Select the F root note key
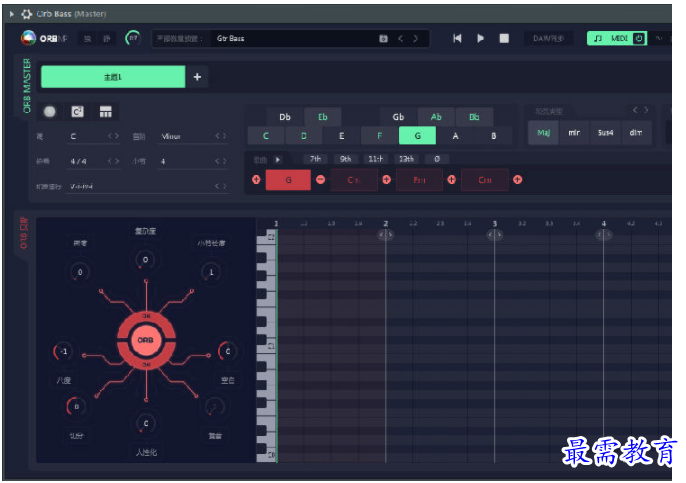The width and height of the screenshot is (686, 483). [379, 136]
